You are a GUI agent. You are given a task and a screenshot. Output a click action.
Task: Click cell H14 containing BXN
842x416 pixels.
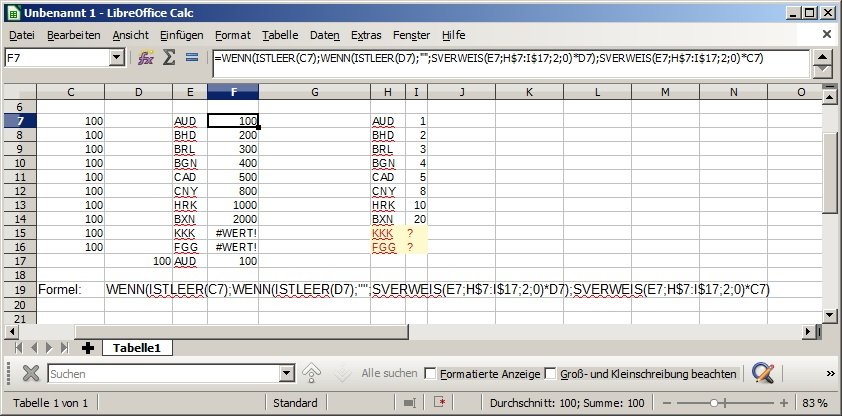[388, 219]
